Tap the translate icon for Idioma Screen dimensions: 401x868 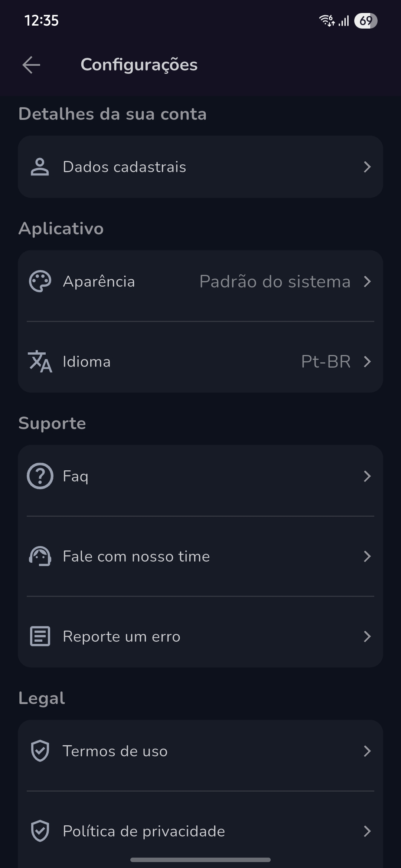[x=40, y=362]
